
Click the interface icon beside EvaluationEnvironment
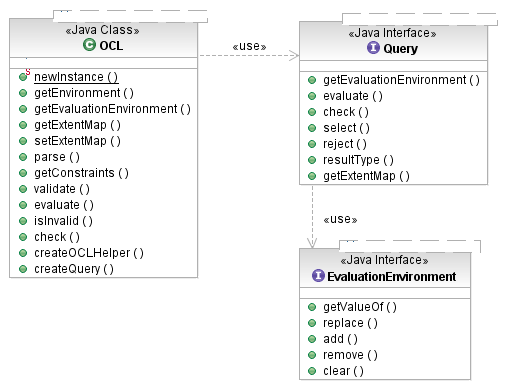pyautogui.click(x=318, y=275)
